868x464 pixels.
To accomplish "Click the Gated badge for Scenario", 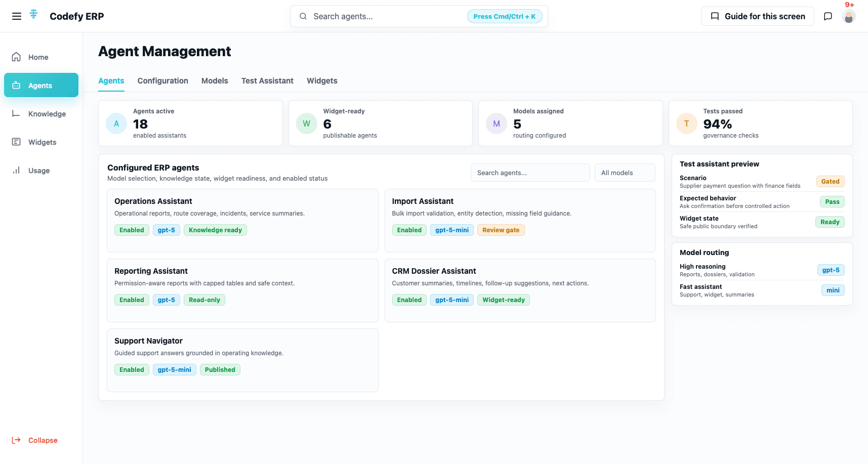I will click(831, 182).
